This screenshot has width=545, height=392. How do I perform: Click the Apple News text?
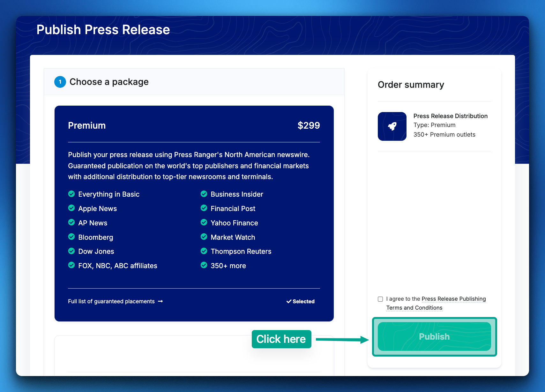[98, 209]
